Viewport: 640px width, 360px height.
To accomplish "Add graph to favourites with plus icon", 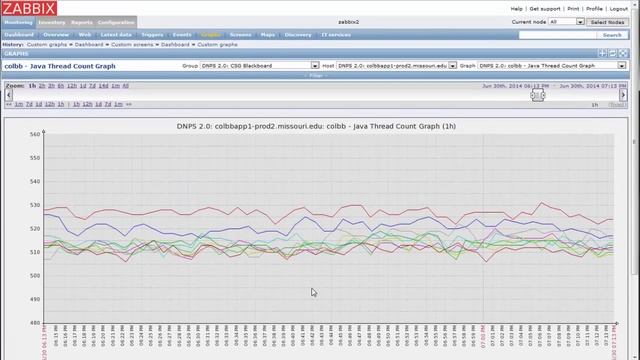I will point(602,53).
